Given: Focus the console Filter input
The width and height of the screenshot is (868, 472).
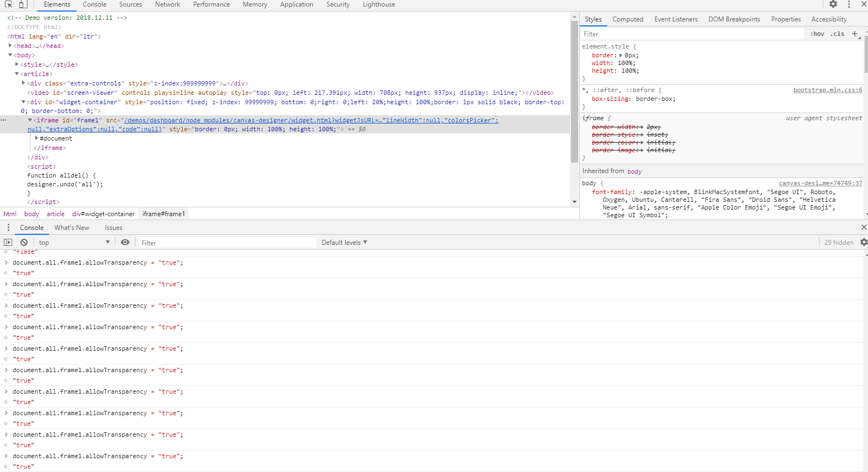Looking at the screenshot, I should tap(227, 243).
